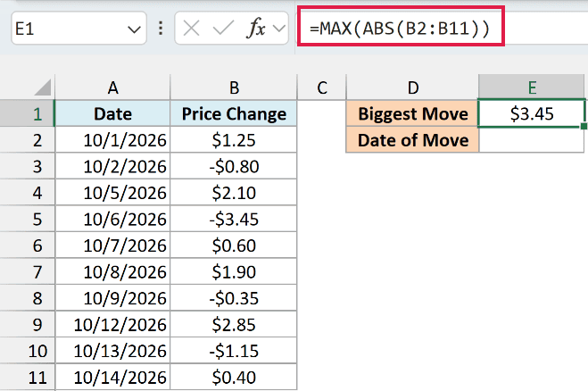Select row 2 header

click(x=27, y=139)
